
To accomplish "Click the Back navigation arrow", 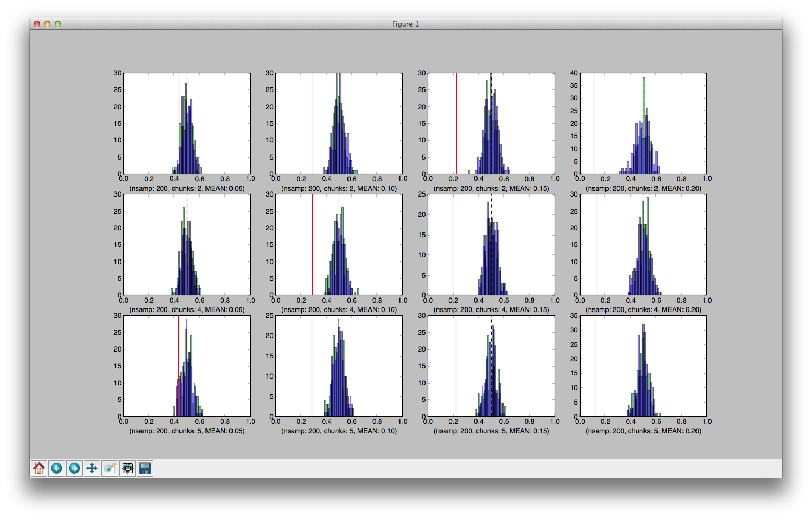I will [x=57, y=469].
